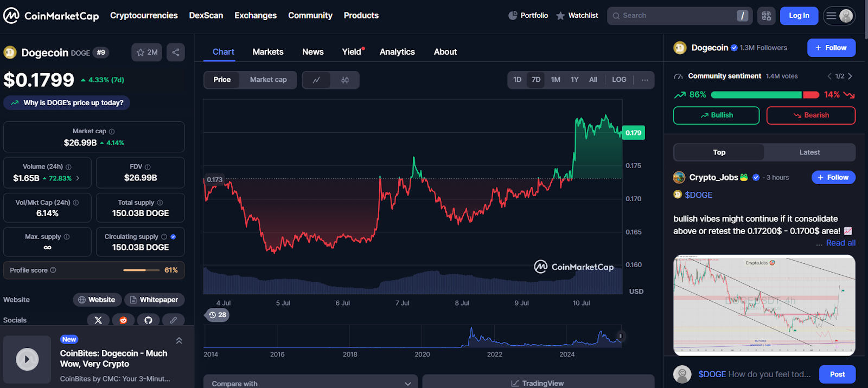Open the hamburger profile menu
868x388 pixels.
(839, 16)
